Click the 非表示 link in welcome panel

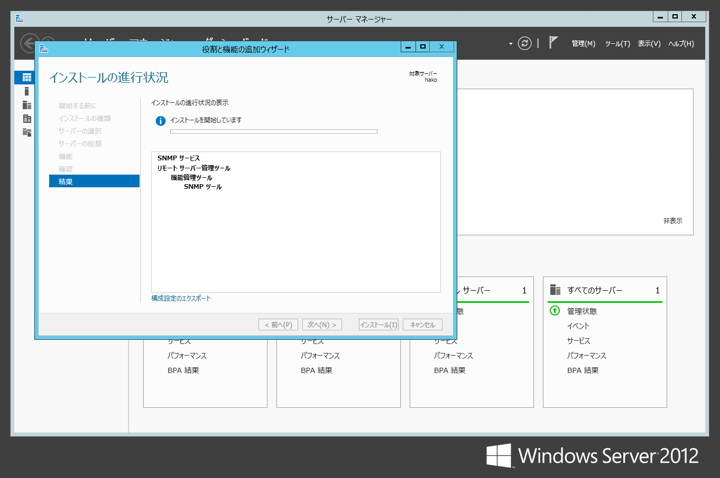click(673, 221)
